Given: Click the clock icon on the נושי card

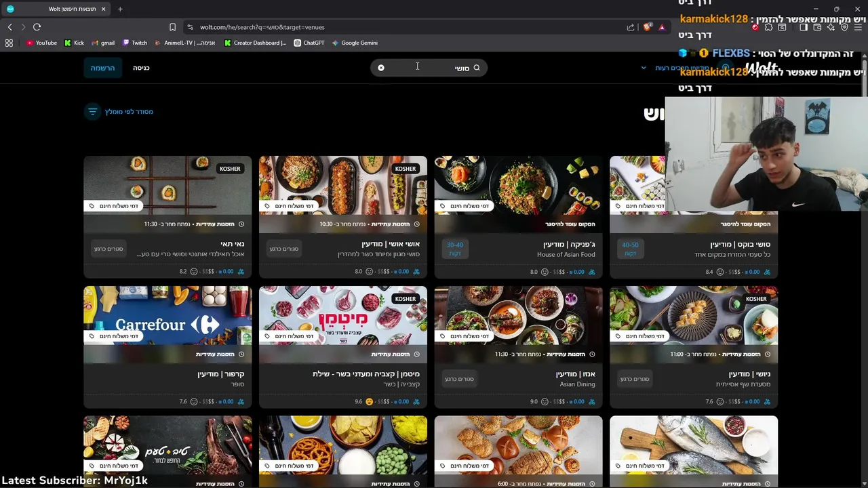Looking at the screenshot, I should tap(768, 354).
